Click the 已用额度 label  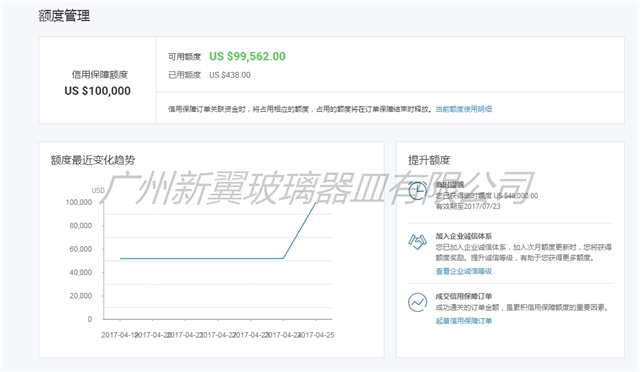(x=184, y=75)
